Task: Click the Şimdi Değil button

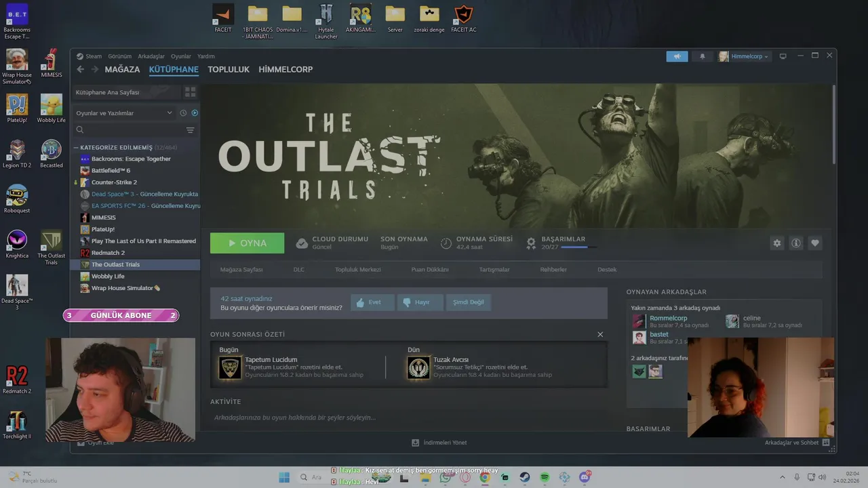Action: point(469,302)
